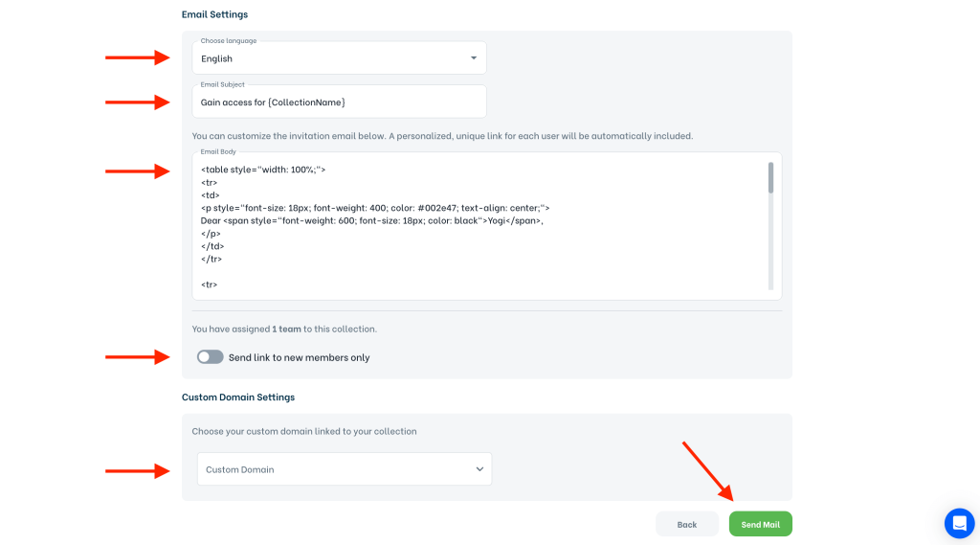Screen dimensions: 980x545
Task: Click the green Send Mail button
Action: pos(760,524)
